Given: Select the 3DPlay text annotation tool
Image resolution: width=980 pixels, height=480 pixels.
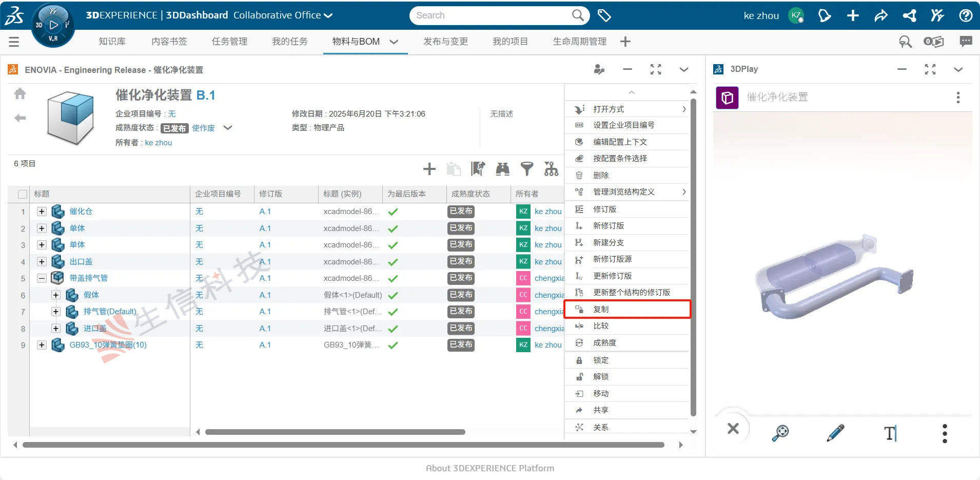Looking at the screenshot, I should (891, 433).
